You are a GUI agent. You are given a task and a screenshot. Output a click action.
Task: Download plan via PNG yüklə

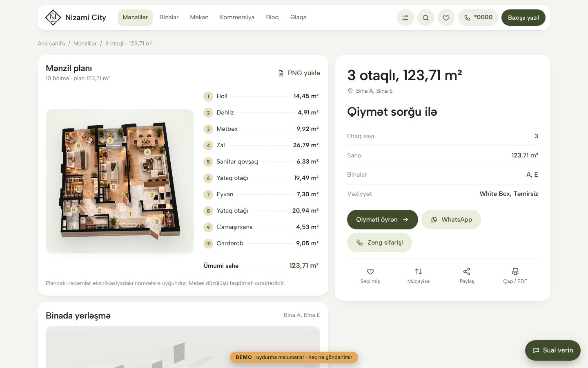pyautogui.click(x=299, y=73)
